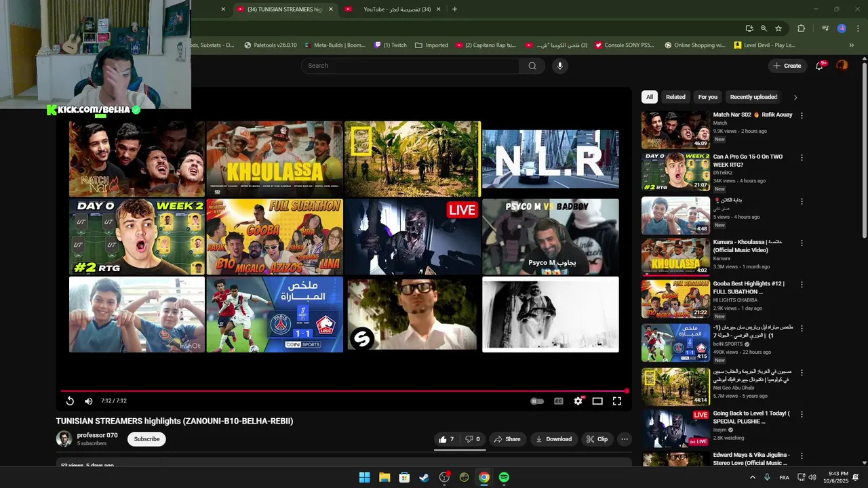Open Match Nar S02 sidebar thumbnail
The image size is (868, 488).
click(675, 130)
